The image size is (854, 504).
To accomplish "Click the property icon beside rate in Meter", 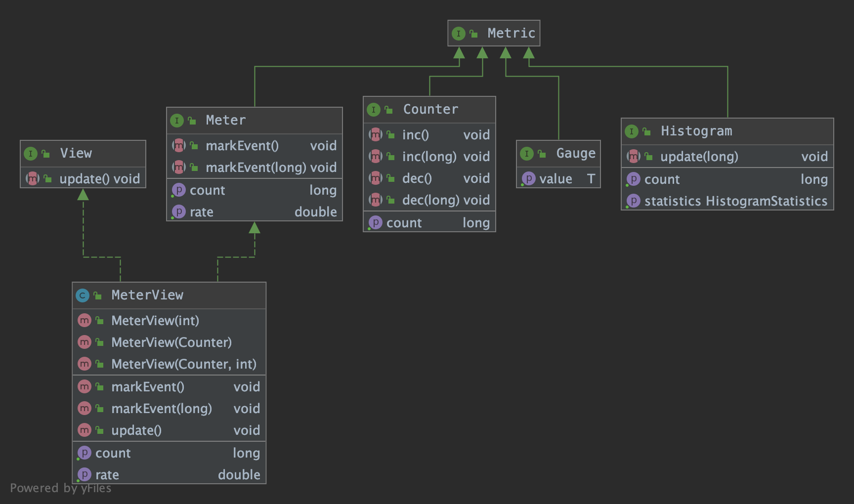I will coord(178,211).
